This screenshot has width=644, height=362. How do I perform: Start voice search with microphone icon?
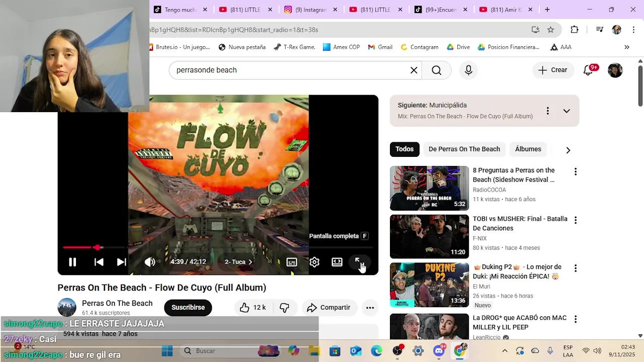pyautogui.click(x=468, y=70)
